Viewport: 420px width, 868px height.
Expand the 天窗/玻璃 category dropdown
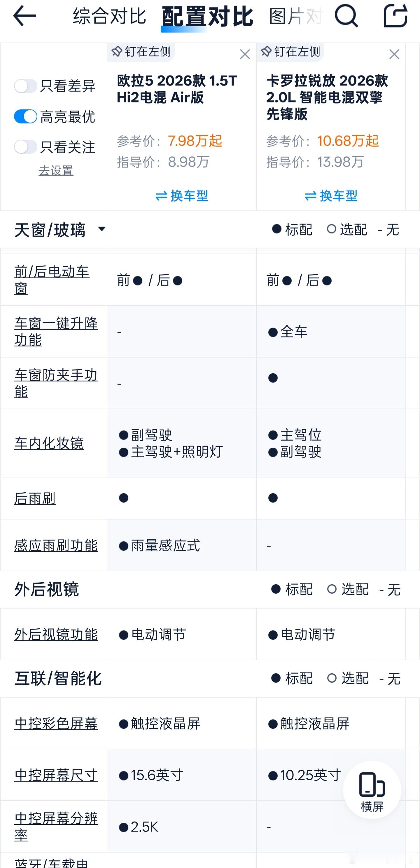tap(101, 229)
